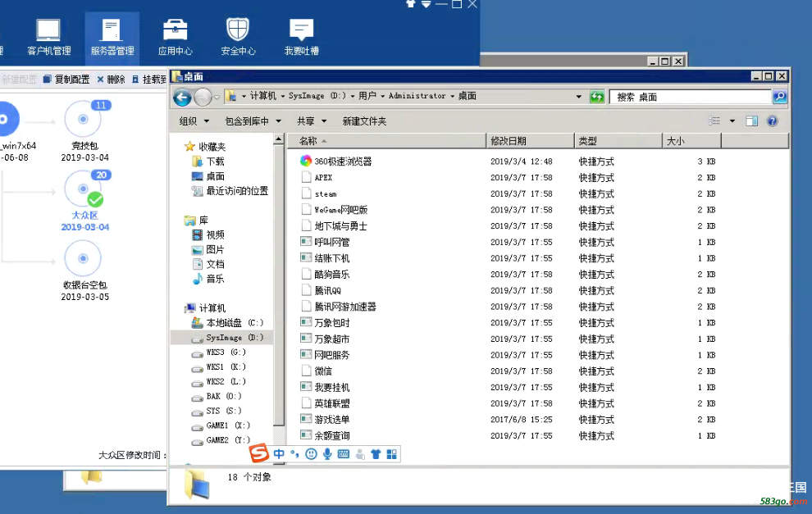This screenshot has width=812, height=514.
Task: Toggle the preview pane icon
Action: [752, 121]
